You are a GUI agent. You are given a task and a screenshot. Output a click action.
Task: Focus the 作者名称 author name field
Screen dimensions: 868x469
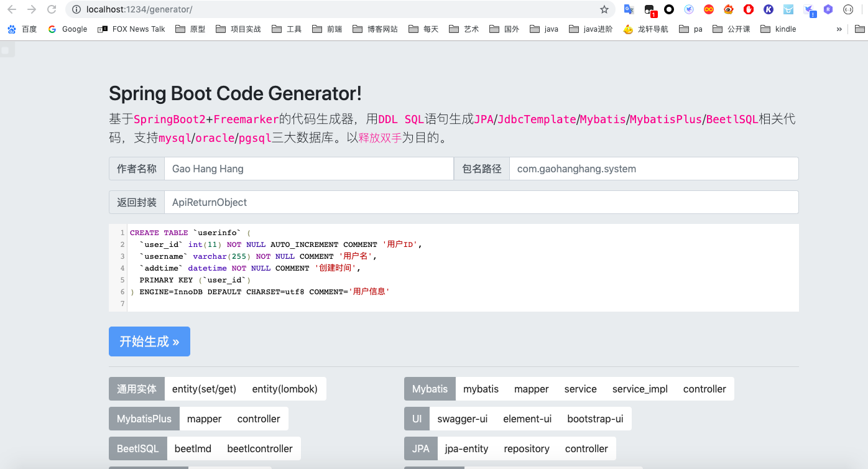309,169
